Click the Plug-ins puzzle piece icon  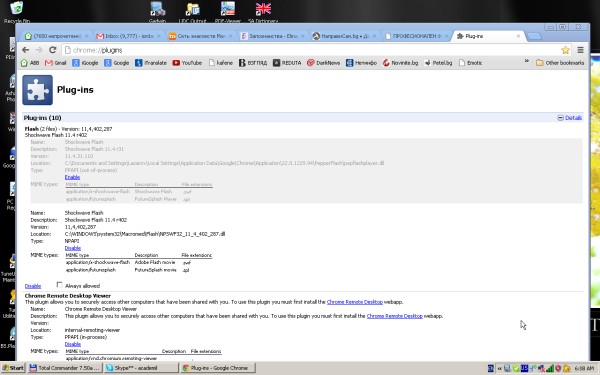point(38,90)
